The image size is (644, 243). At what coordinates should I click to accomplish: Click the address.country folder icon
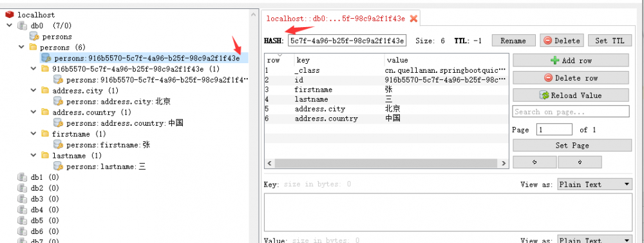[45, 112]
